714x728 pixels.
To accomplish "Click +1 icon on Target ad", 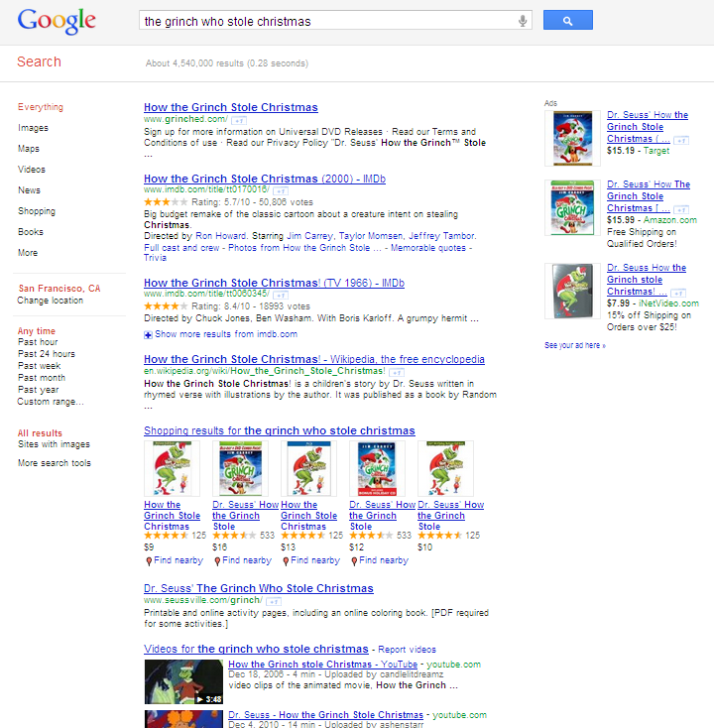I will tap(681, 140).
